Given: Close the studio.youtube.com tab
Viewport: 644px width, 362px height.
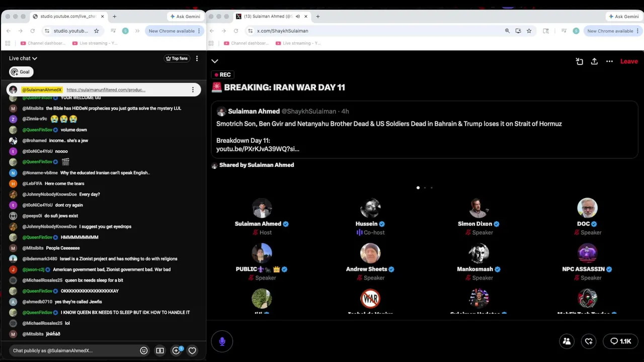Looking at the screenshot, I should click(103, 16).
